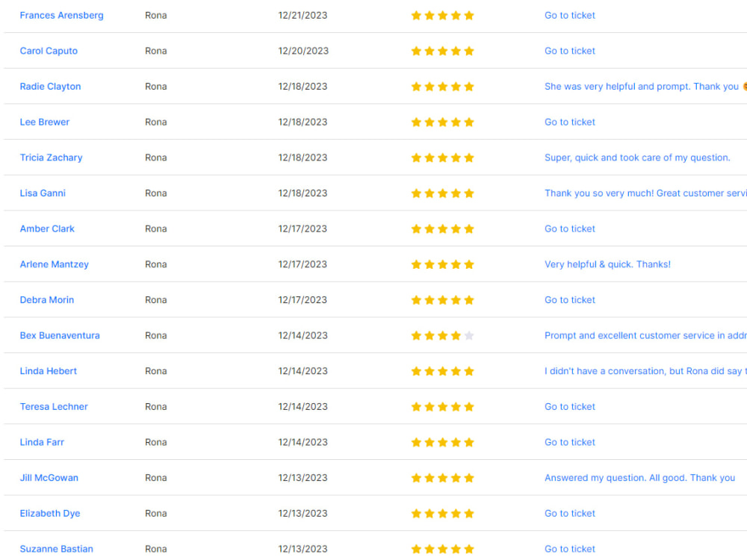Open Suzanne Bastian customer link
The image size is (747, 560).
click(56, 549)
